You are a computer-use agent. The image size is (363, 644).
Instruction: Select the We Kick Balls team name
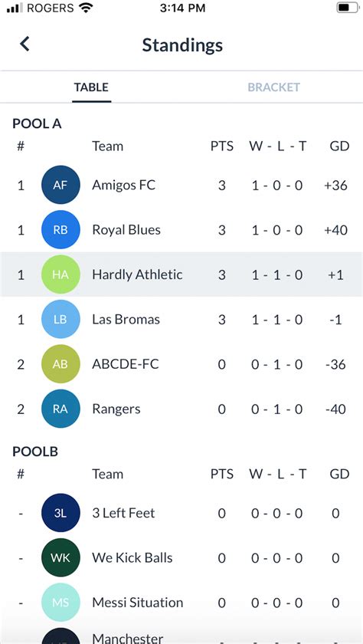[132, 558]
